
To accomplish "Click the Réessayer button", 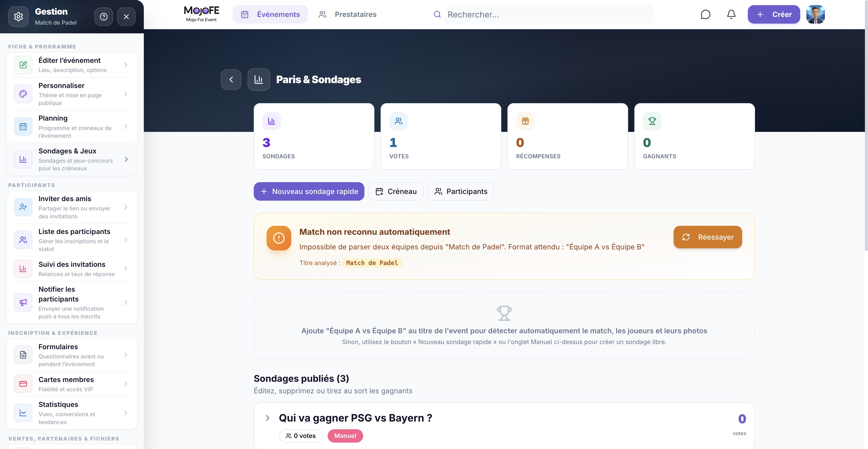I will 707,237.
